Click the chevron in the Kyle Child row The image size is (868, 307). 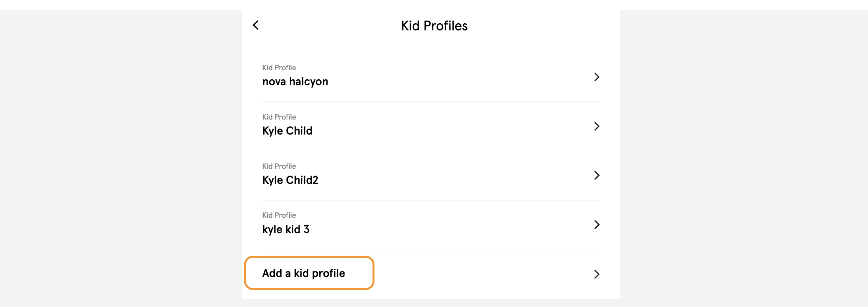pyautogui.click(x=596, y=126)
